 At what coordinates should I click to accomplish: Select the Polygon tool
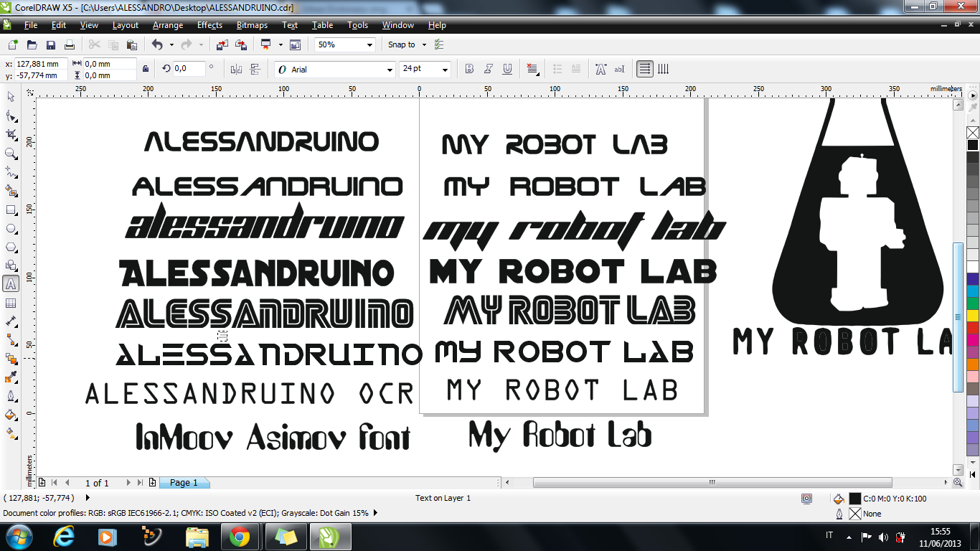click(x=11, y=247)
